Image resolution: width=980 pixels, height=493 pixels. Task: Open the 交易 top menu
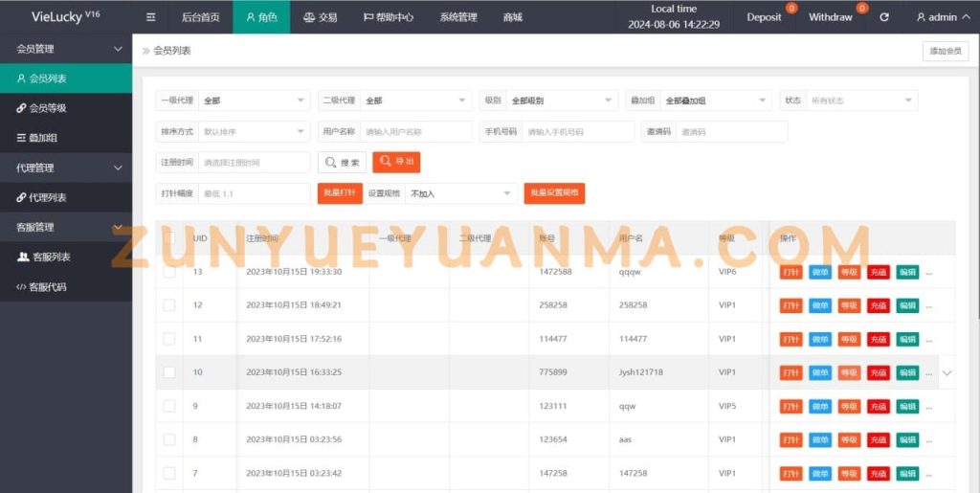320,17
